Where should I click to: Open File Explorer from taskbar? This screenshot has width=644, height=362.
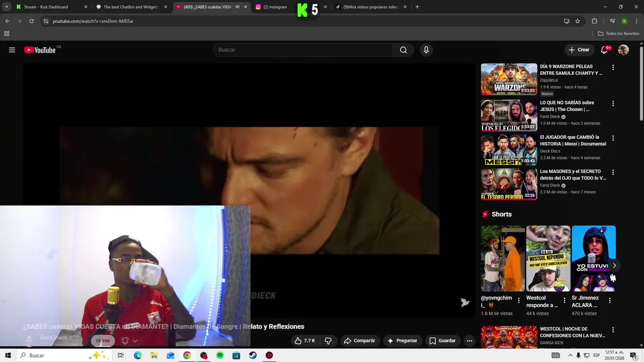[154, 355]
